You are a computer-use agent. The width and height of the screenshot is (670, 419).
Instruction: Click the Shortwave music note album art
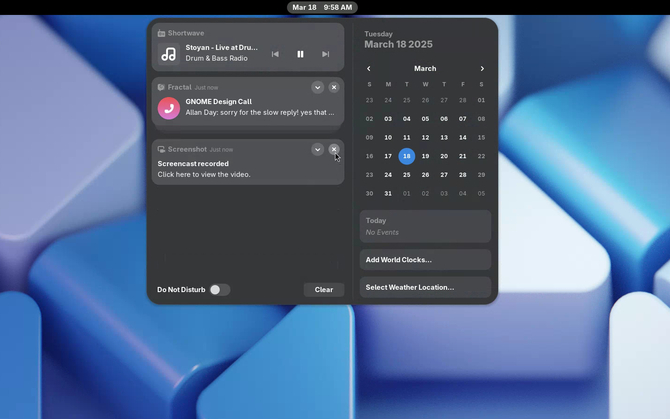[x=169, y=54]
